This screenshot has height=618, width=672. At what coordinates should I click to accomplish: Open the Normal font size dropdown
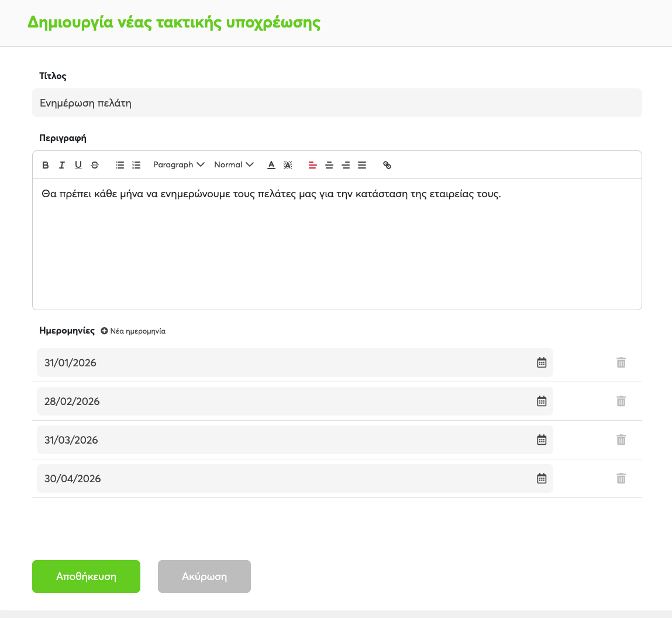coord(233,165)
